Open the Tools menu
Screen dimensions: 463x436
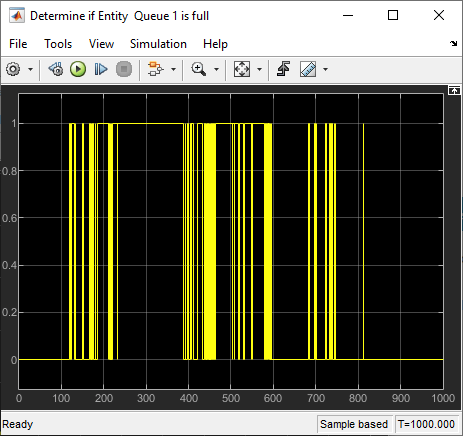coord(58,44)
